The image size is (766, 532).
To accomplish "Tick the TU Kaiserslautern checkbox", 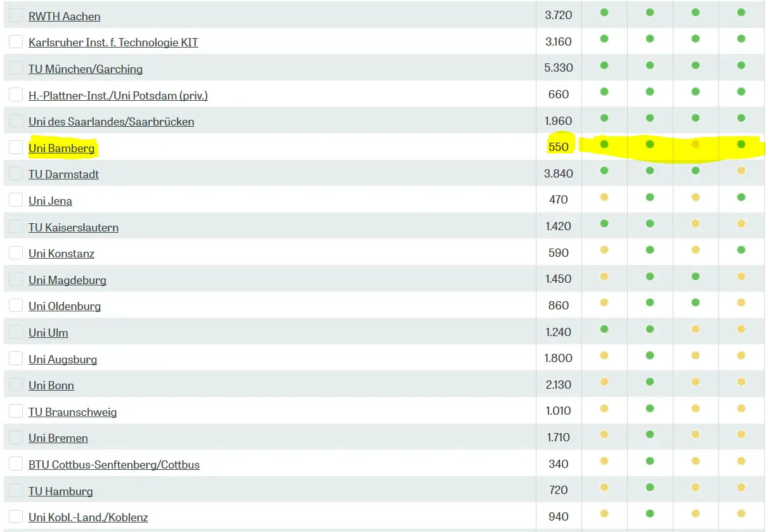I will pos(16,226).
